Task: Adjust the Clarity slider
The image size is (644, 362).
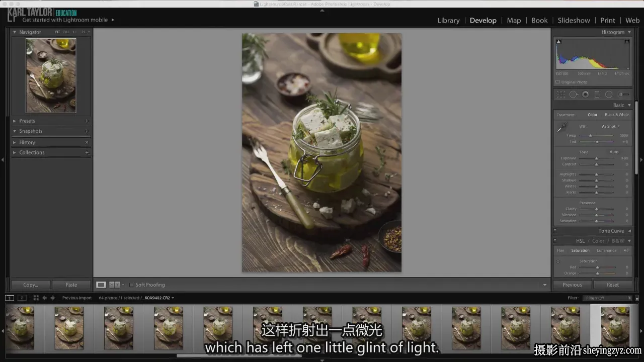Action: [x=597, y=209]
